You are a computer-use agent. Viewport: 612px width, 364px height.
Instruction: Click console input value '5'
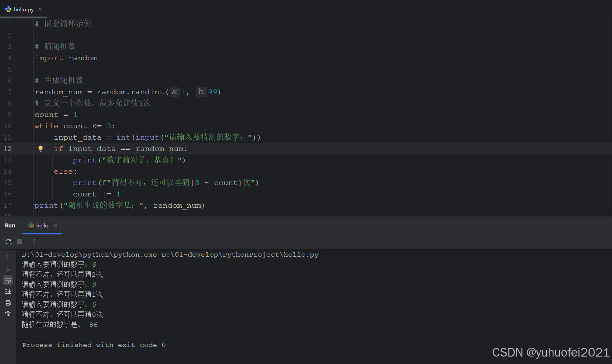94,305
